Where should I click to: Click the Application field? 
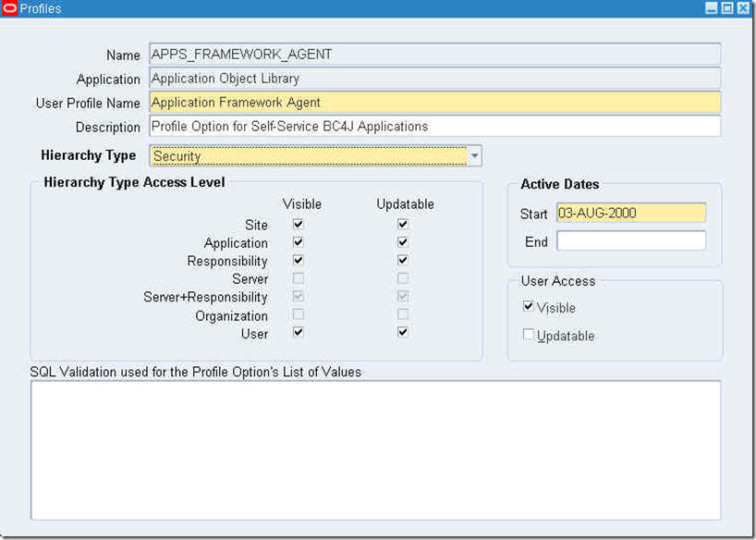435,79
